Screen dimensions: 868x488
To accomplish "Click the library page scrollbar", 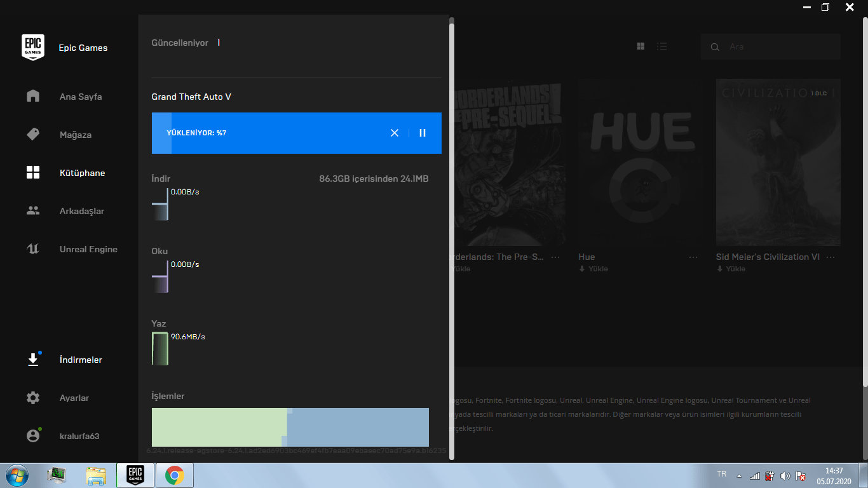I will pos(865,203).
